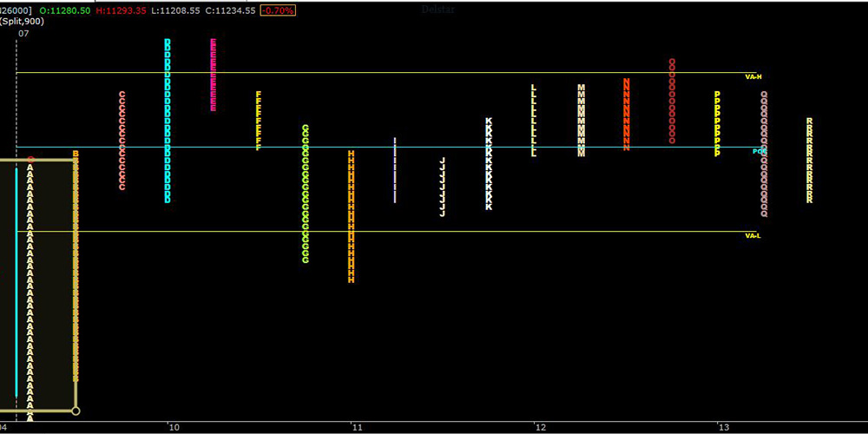Viewport: 868px width, 434px height.
Task: Click the open price value O:11280.50
Action: [x=65, y=10]
